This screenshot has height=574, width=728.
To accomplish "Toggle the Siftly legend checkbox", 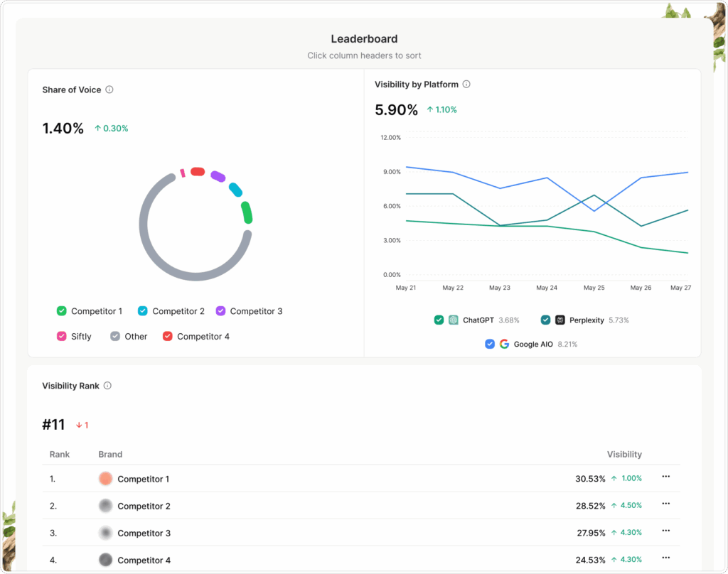I will (61, 337).
